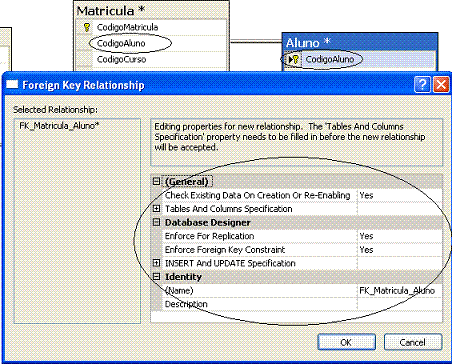Edit the (Name) value FK_Matricula_Aluno

pyautogui.click(x=400, y=290)
